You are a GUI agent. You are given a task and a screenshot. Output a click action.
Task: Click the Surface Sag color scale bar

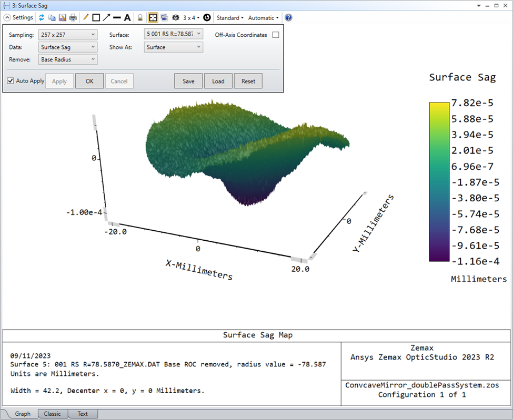pos(439,182)
